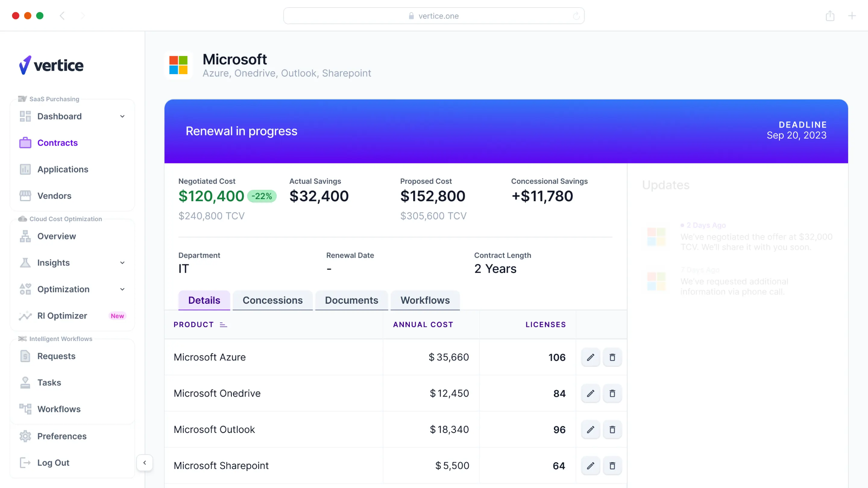The height and width of the screenshot is (488, 868).
Task: Edit Microsoft Azure with the pencil icon
Action: (590, 357)
